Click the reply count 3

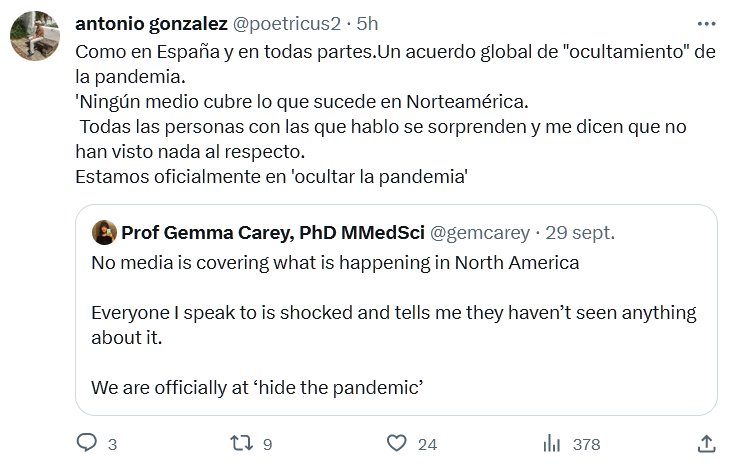click(112, 443)
